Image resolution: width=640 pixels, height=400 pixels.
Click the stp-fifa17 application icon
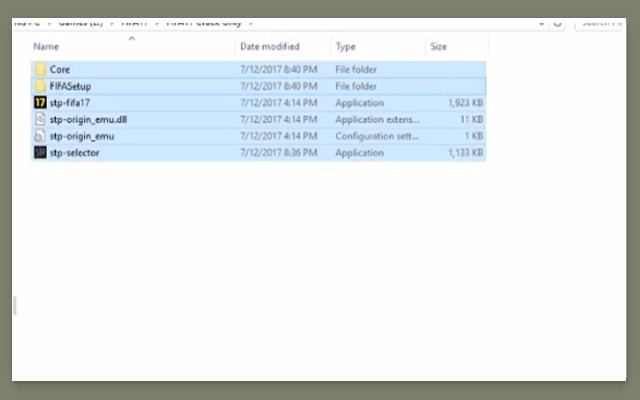pos(40,102)
